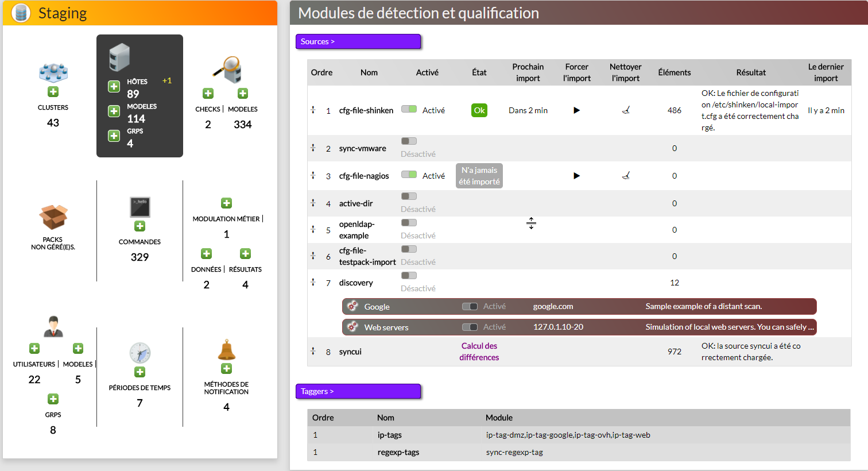This screenshot has height=471, width=868.
Task: Add a new time period
Action: [139, 372]
